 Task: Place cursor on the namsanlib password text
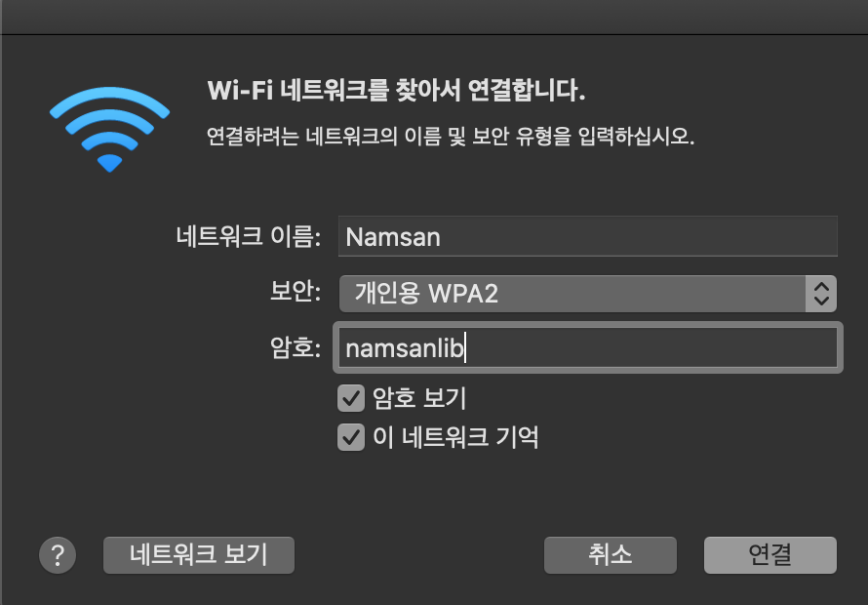(x=404, y=348)
